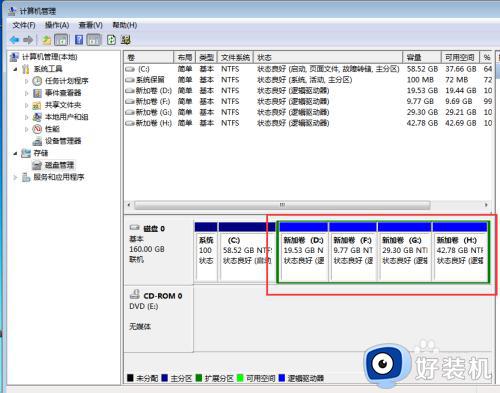The width and height of the screenshot is (500, 393).
Task: Click the right arrow of the horizontal scrollbar
Action: (486, 205)
